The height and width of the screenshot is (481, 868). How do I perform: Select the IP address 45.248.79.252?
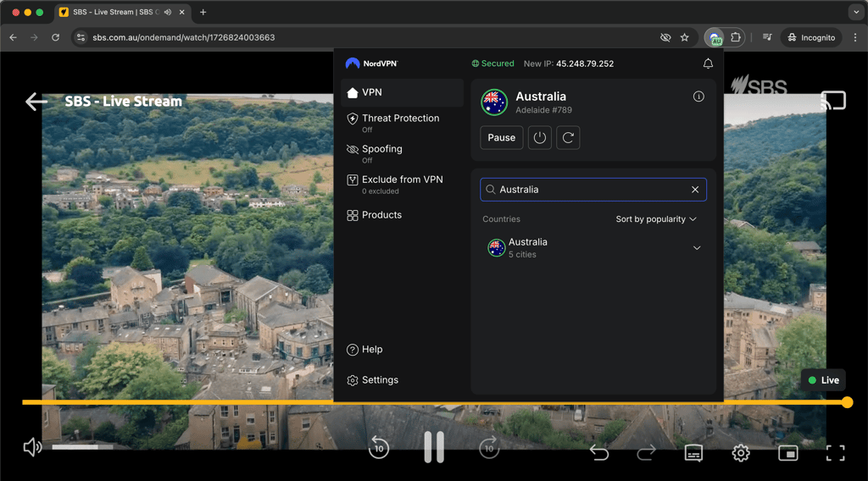point(585,64)
